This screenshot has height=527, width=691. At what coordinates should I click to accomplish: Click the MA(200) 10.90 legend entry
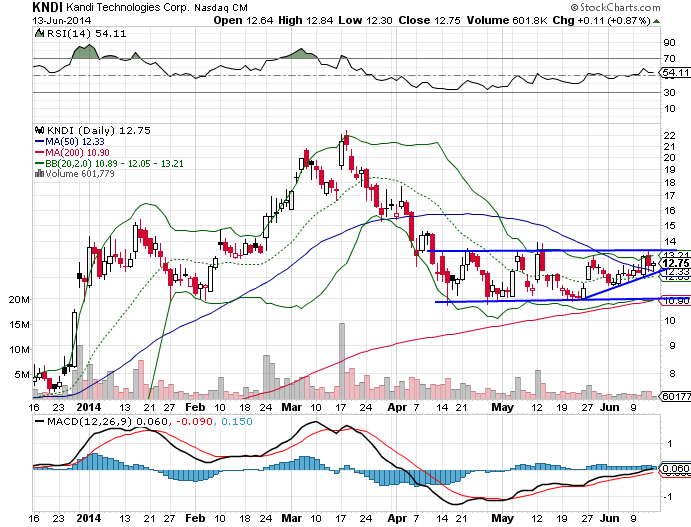(72, 152)
